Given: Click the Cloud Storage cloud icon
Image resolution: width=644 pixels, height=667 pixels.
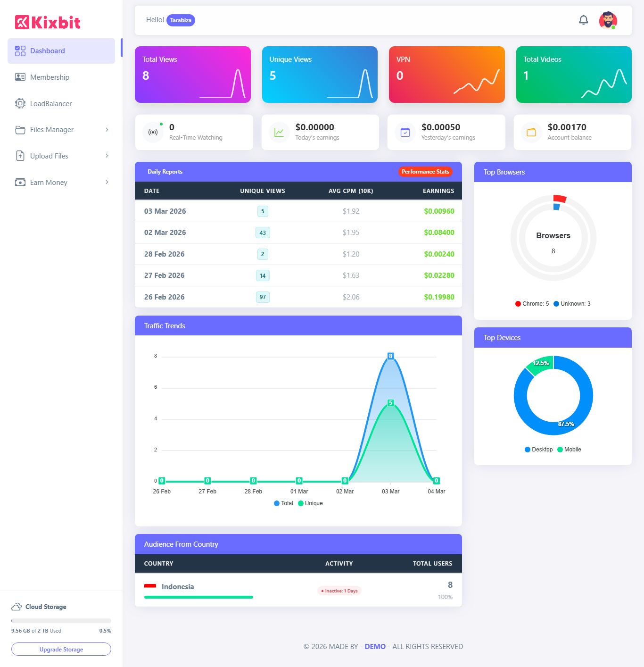Looking at the screenshot, I should [x=17, y=607].
